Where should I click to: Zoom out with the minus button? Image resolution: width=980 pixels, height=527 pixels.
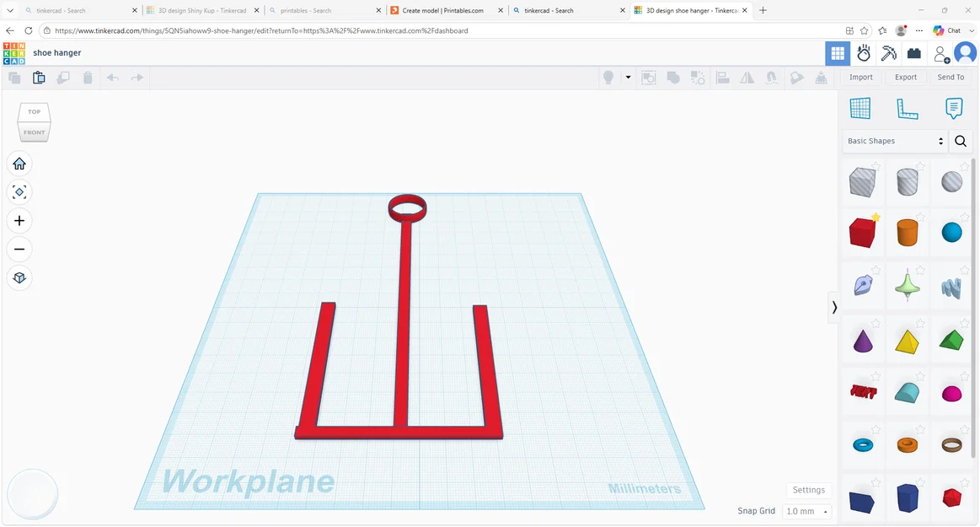click(19, 250)
